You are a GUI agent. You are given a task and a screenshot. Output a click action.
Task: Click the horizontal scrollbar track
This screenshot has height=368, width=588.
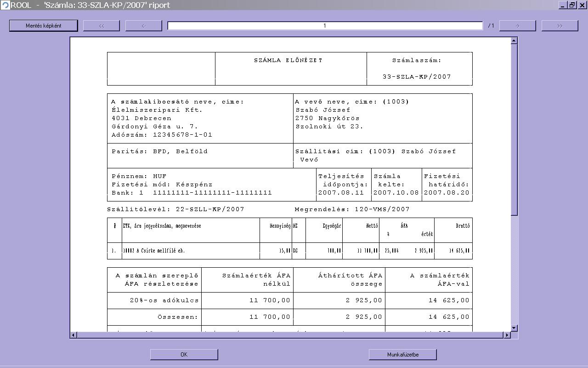tap(289, 335)
